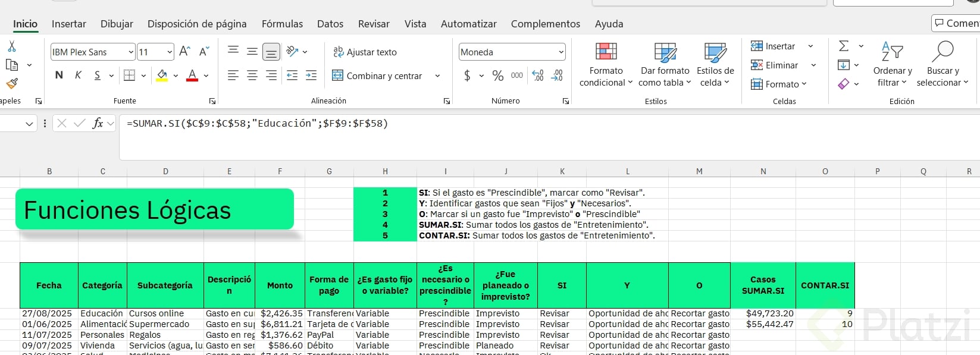Click Combinar y centrar button

coord(377,76)
